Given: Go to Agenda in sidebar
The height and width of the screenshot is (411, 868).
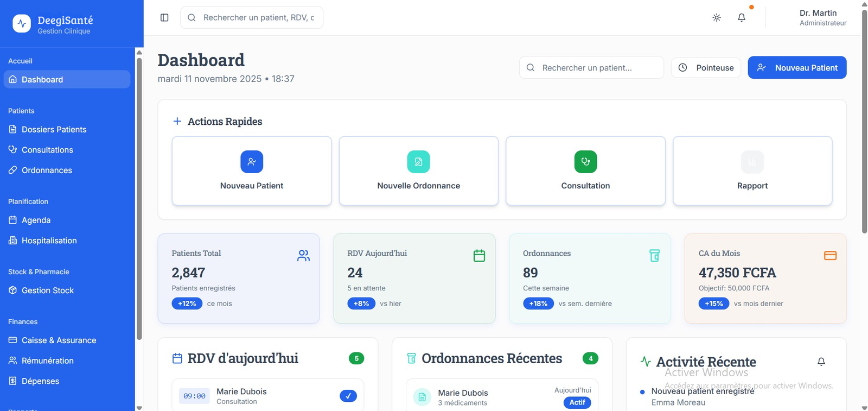Looking at the screenshot, I should tap(36, 220).
